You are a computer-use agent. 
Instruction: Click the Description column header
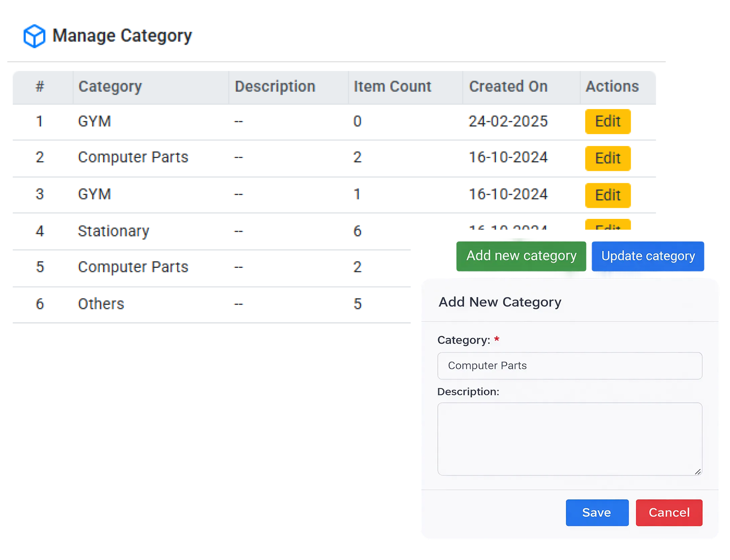click(x=275, y=86)
